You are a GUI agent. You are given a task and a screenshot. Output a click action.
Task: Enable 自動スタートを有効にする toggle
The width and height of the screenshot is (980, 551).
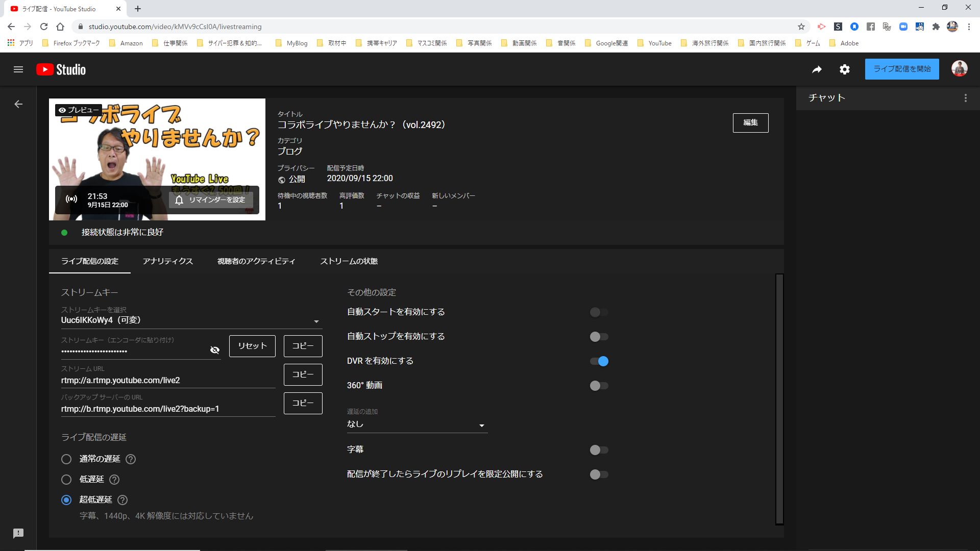[x=595, y=312]
